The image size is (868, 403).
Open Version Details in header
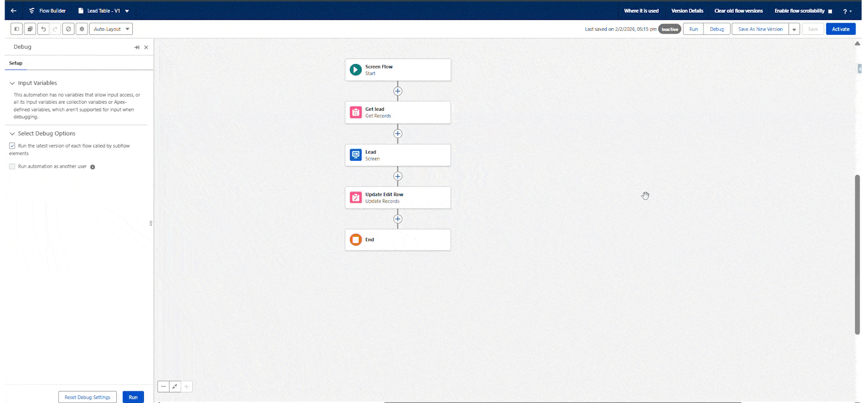(687, 11)
